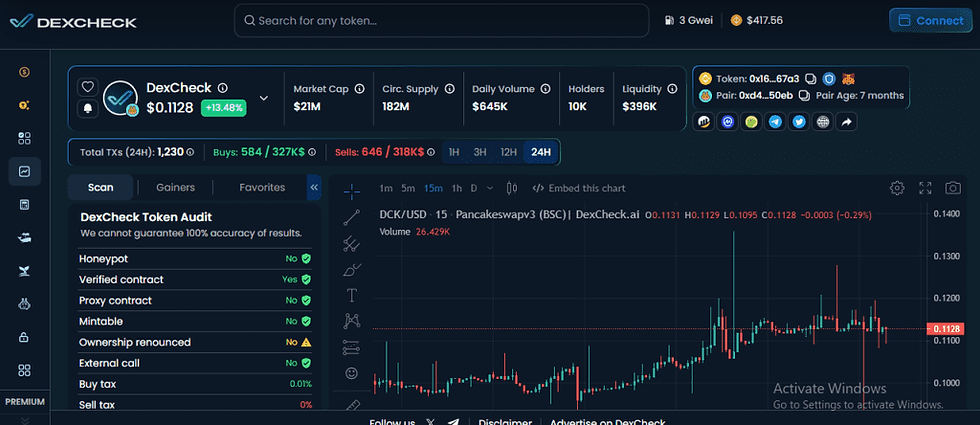Focus the Search for any token field

coord(441,21)
